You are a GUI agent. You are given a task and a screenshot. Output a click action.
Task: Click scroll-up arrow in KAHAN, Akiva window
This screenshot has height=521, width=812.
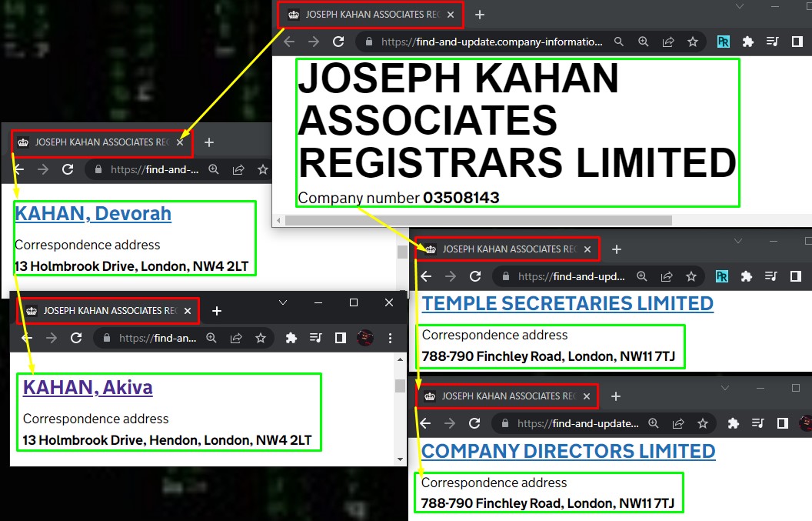click(401, 359)
